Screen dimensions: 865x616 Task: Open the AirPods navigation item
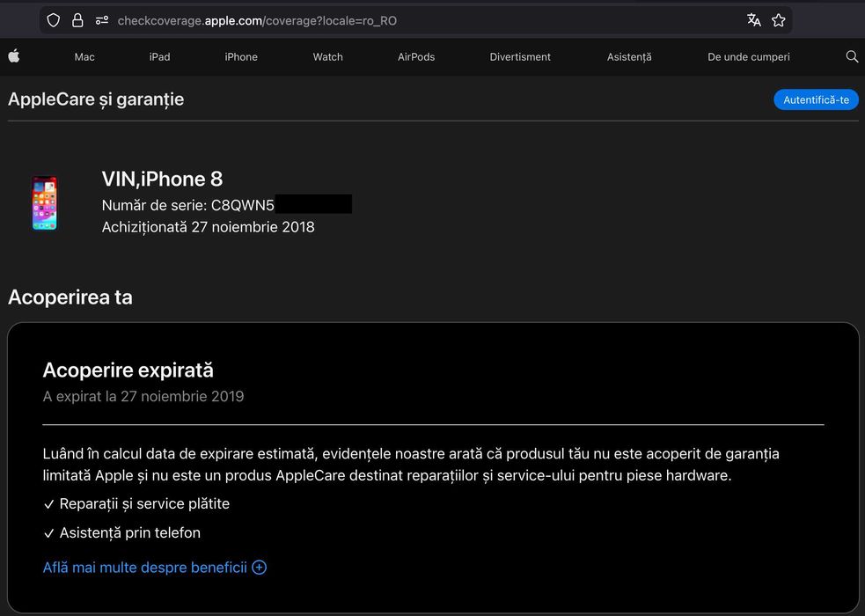416,57
